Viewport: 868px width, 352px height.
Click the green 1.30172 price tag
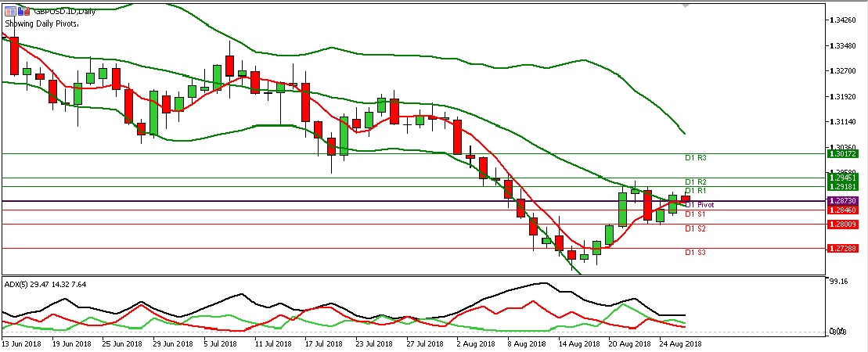coord(845,154)
